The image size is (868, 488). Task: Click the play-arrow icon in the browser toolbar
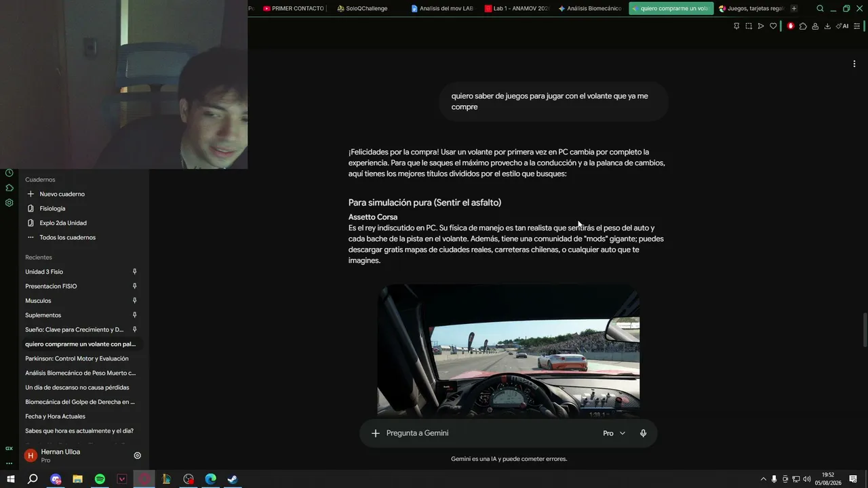click(761, 26)
